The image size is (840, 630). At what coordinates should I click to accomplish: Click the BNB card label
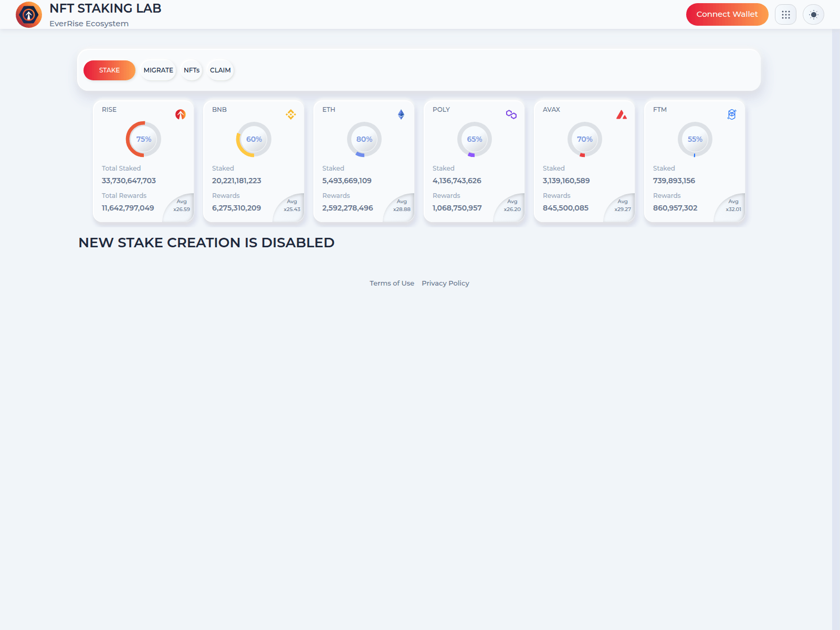pos(219,110)
